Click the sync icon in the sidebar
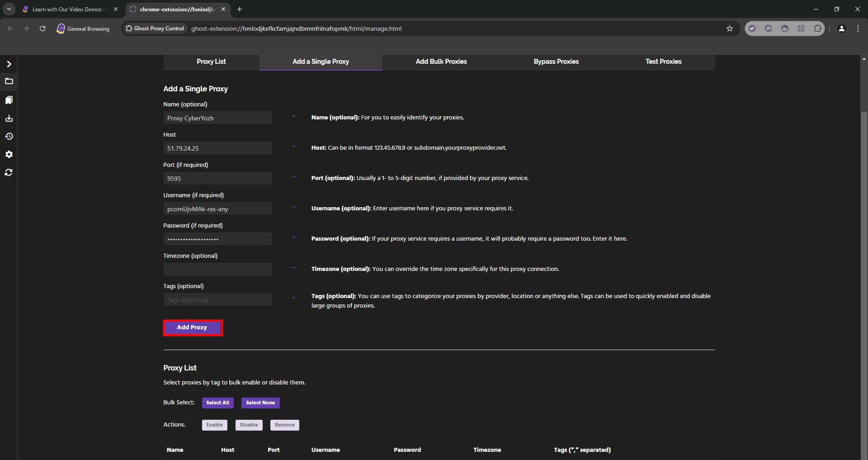Image resolution: width=868 pixels, height=460 pixels. point(9,173)
